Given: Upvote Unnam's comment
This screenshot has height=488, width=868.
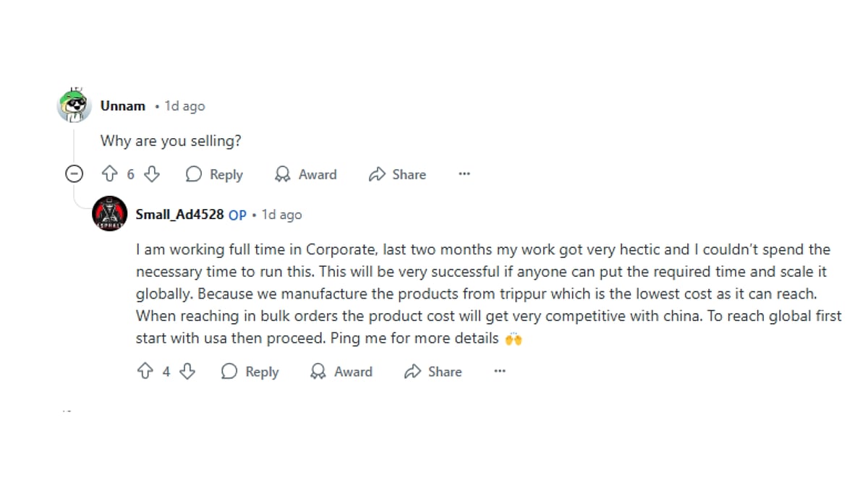Looking at the screenshot, I should pos(109,174).
